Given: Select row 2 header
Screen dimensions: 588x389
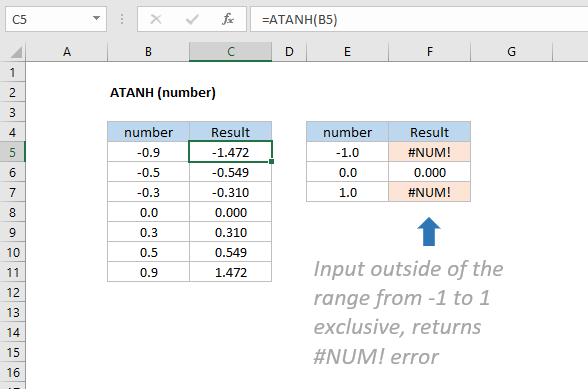Looking at the screenshot, I should tap(12, 92).
